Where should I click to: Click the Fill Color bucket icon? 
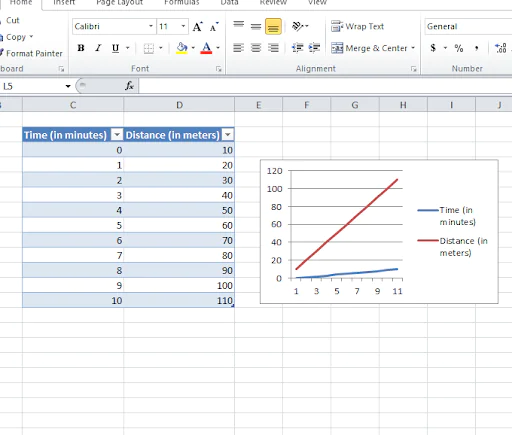182,48
